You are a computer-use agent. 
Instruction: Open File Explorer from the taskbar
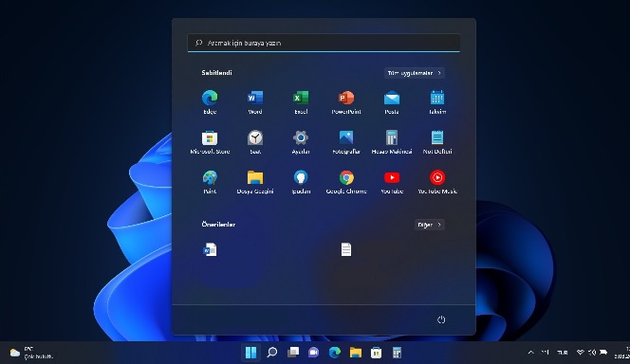(x=355, y=353)
